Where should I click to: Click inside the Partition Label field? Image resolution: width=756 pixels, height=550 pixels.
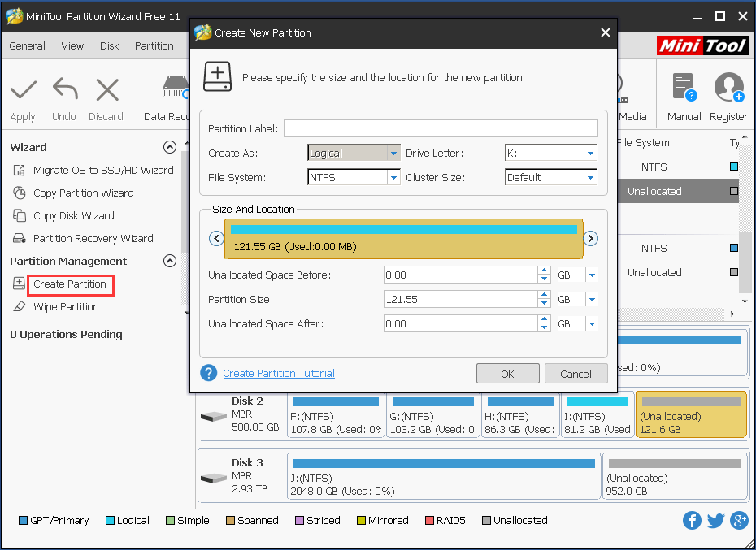441,128
